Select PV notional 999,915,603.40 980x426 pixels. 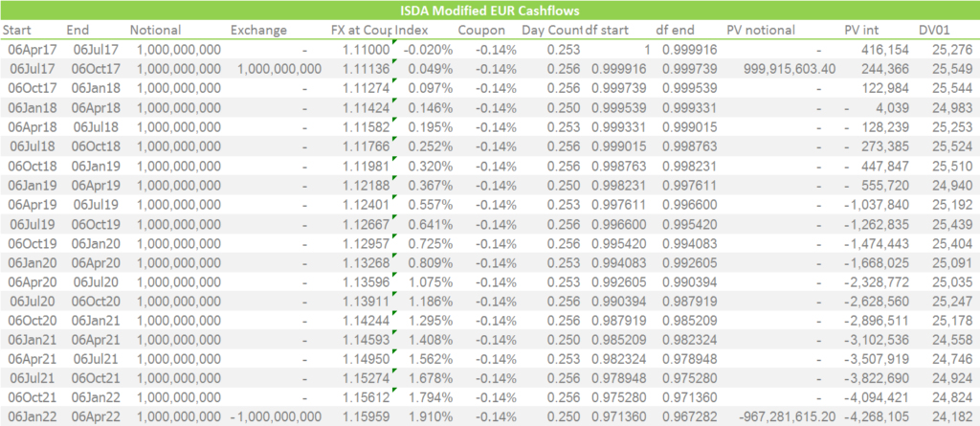tap(790, 69)
